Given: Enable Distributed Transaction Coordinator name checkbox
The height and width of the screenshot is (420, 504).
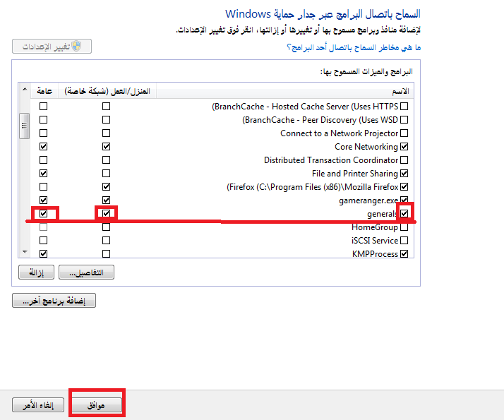Looking at the screenshot, I should coord(404,160).
